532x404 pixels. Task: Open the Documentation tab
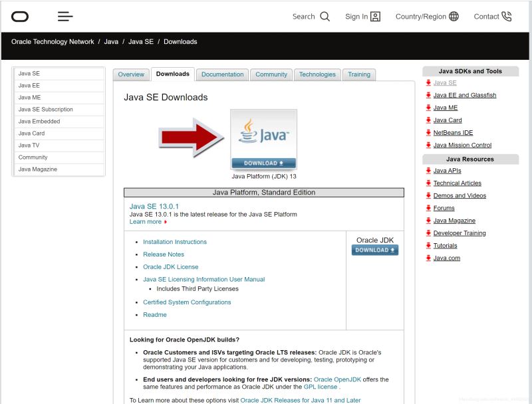click(223, 74)
